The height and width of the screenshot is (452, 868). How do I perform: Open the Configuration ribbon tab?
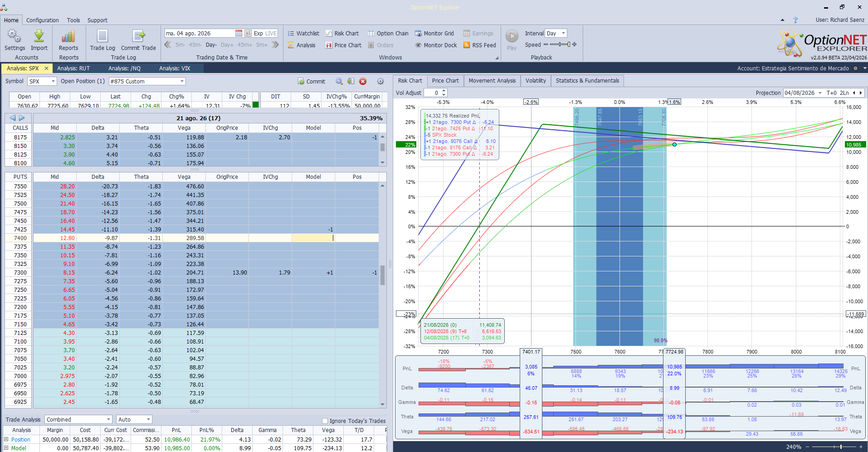pos(43,20)
